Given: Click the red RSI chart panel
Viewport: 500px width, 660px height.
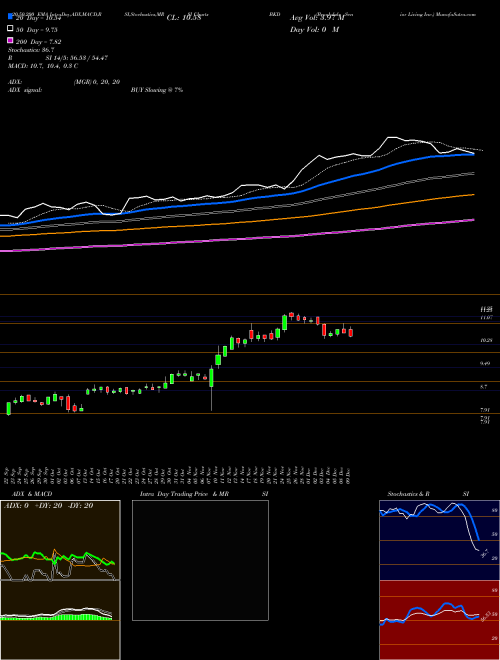Looking at the screenshot, I should [439, 620].
